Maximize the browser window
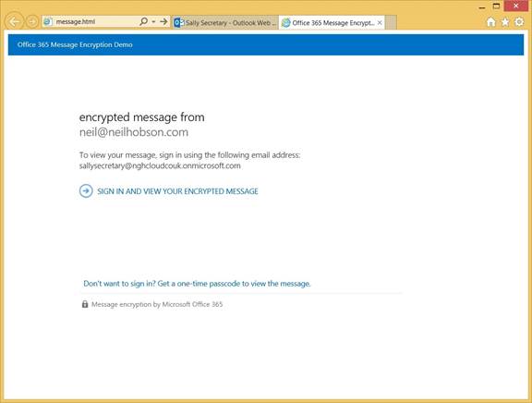 tap(496, 6)
